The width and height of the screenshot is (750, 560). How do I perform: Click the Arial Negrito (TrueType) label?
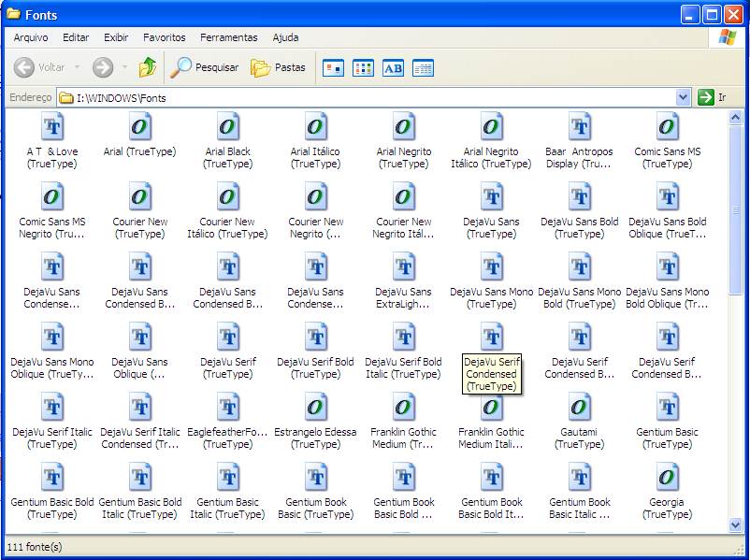click(x=404, y=157)
